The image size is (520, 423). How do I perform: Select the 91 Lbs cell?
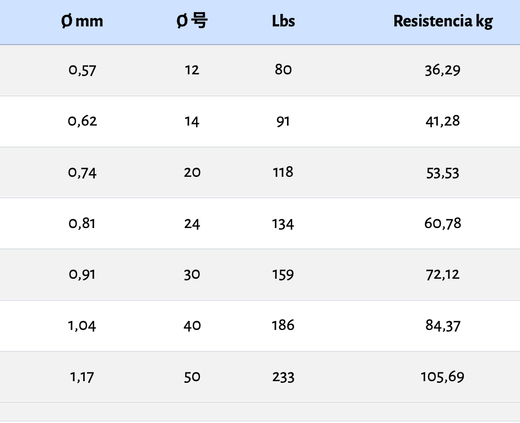pos(283,121)
